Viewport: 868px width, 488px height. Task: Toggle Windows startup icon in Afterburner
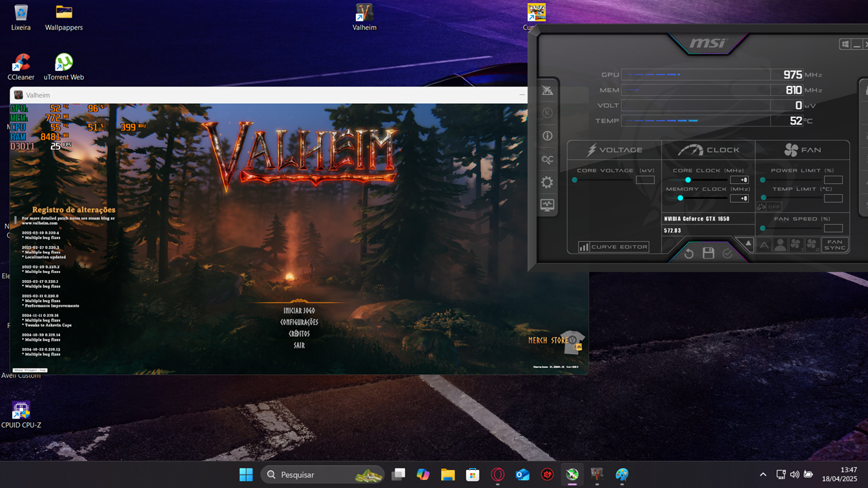point(845,44)
